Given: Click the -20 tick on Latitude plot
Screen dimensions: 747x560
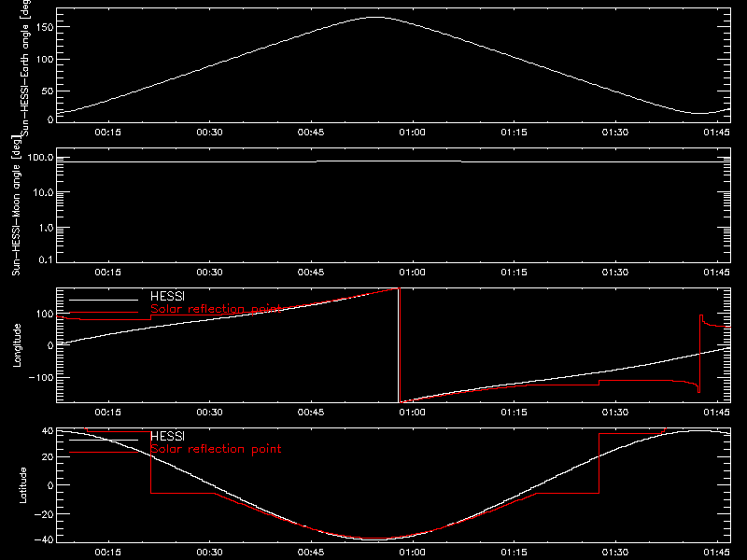Looking at the screenshot, I should pos(44,514).
